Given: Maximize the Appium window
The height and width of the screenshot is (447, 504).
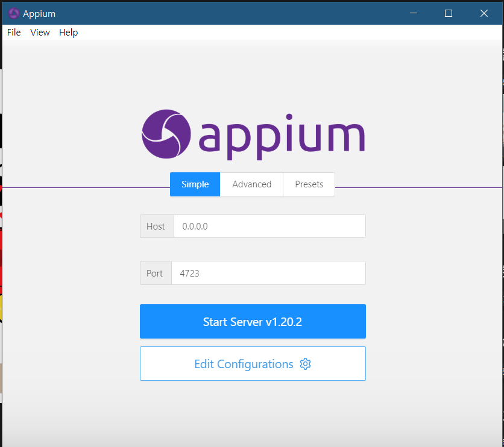Looking at the screenshot, I should pos(449,13).
